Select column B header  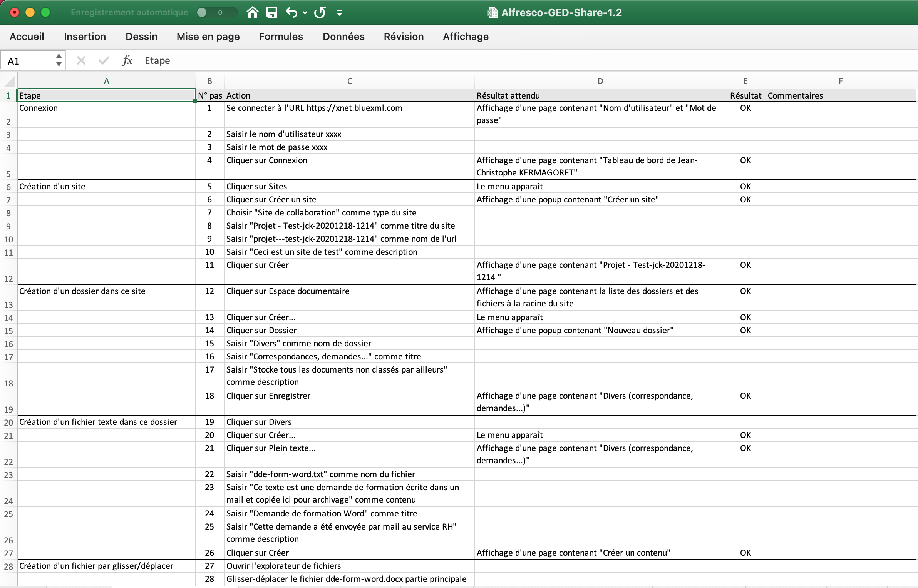209,81
